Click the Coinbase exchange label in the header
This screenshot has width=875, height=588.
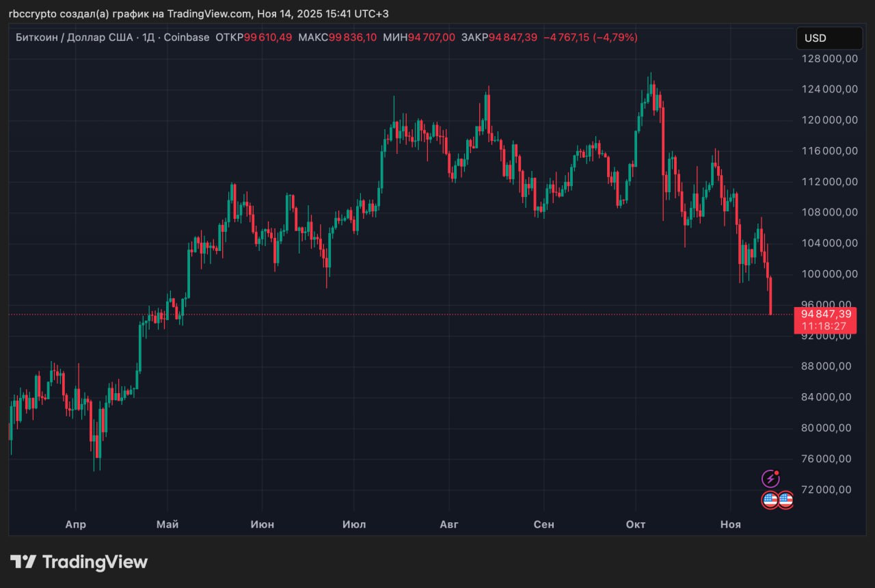tap(186, 38)
